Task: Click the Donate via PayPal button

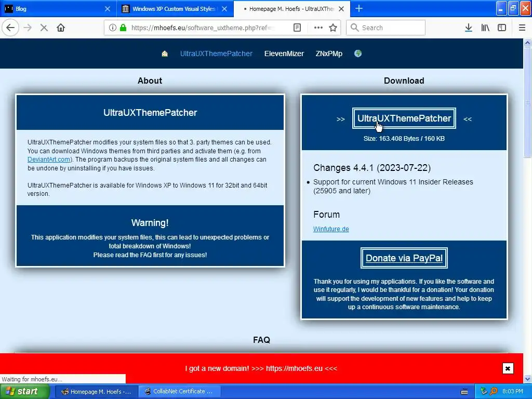Action: tap(404, 258)
